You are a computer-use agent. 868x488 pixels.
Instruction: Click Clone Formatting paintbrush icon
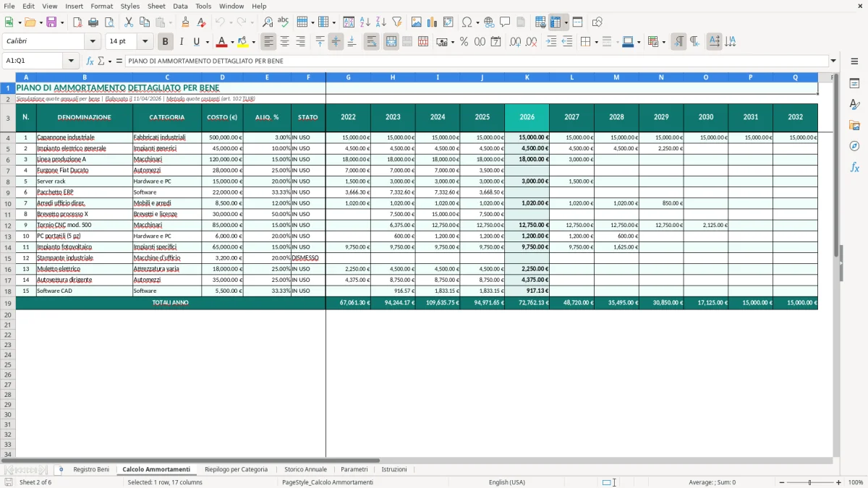[x=185, y=22]
